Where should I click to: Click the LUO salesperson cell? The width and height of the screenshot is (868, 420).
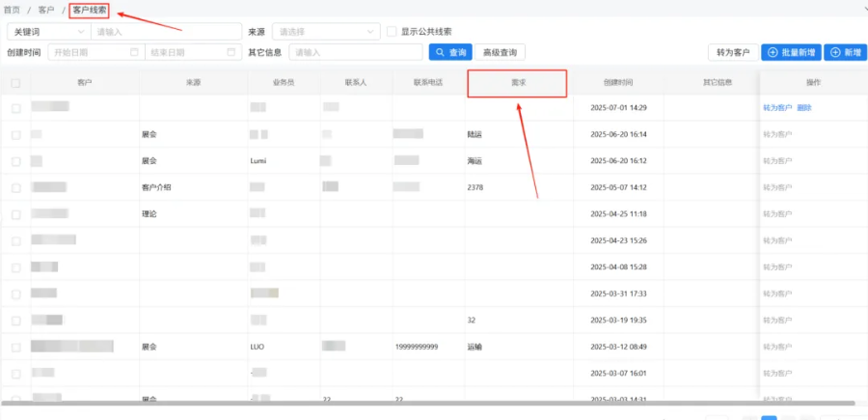(257, 347)
